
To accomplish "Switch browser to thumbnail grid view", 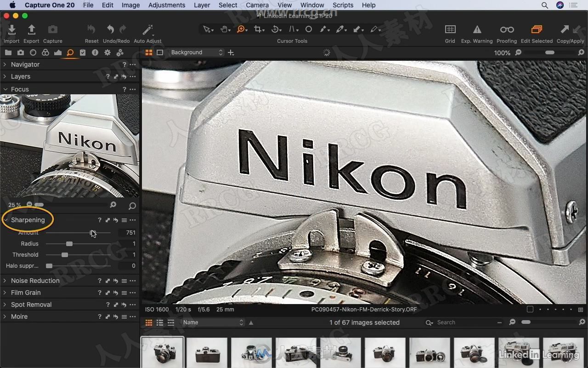I will click(149, 322).
